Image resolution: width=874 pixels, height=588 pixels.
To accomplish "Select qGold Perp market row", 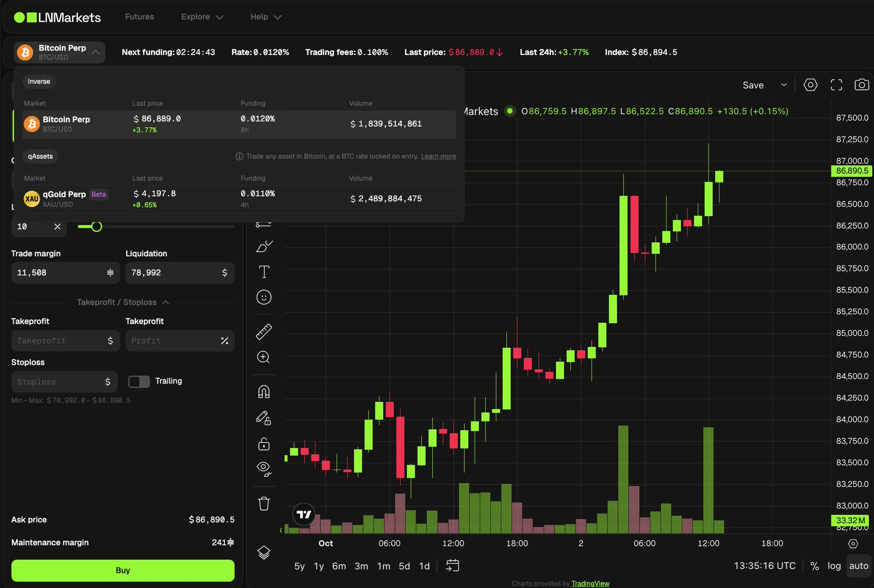I will (239, 199).
